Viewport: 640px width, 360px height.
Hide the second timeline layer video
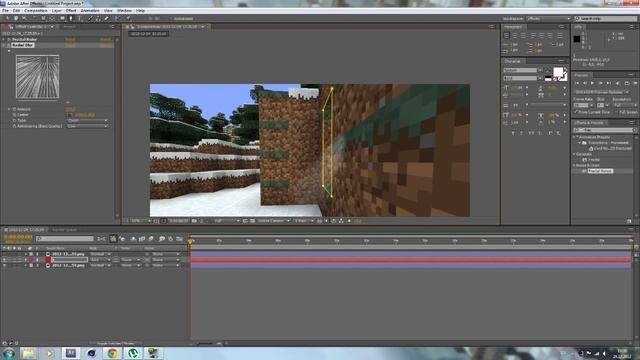tap(4, 260)
